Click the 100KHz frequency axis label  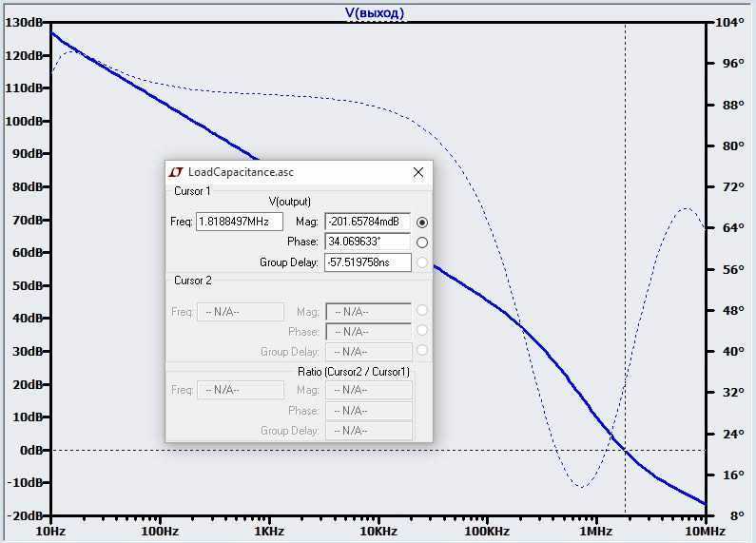click(487, 532)
